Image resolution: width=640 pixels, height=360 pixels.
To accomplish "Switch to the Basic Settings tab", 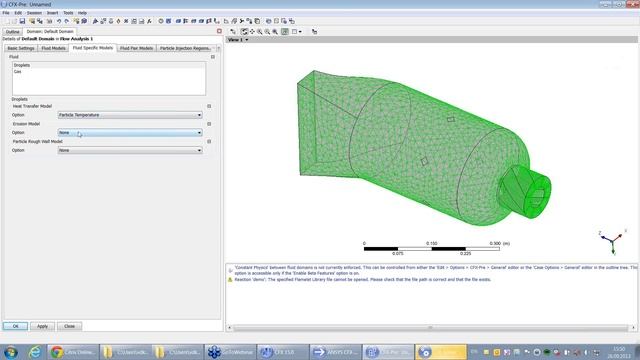I will (21, 48).
